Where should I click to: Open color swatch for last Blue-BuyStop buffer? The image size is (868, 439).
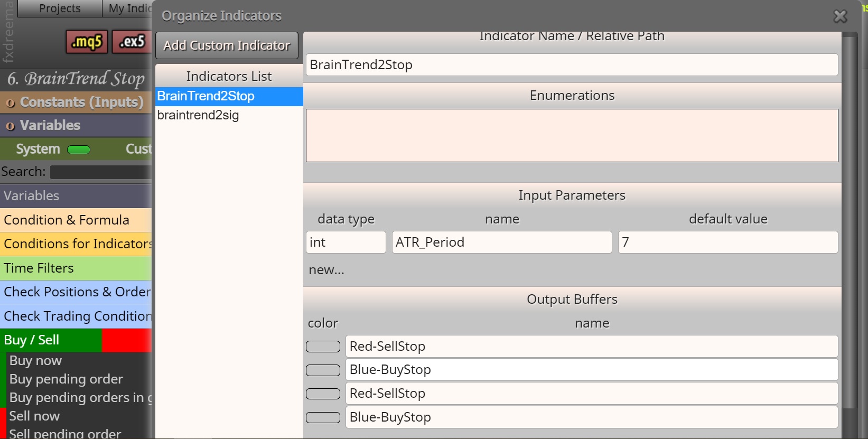tap(323, 417)
